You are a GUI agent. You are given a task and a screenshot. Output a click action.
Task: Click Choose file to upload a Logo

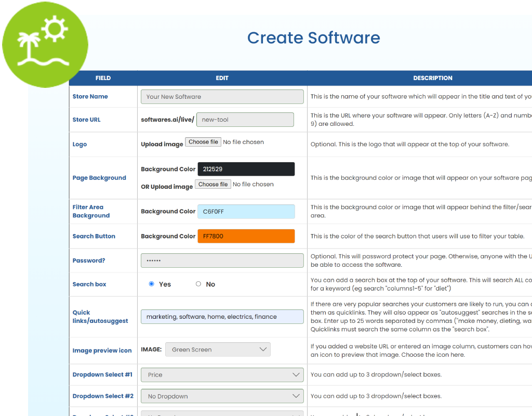click(203, 141)
